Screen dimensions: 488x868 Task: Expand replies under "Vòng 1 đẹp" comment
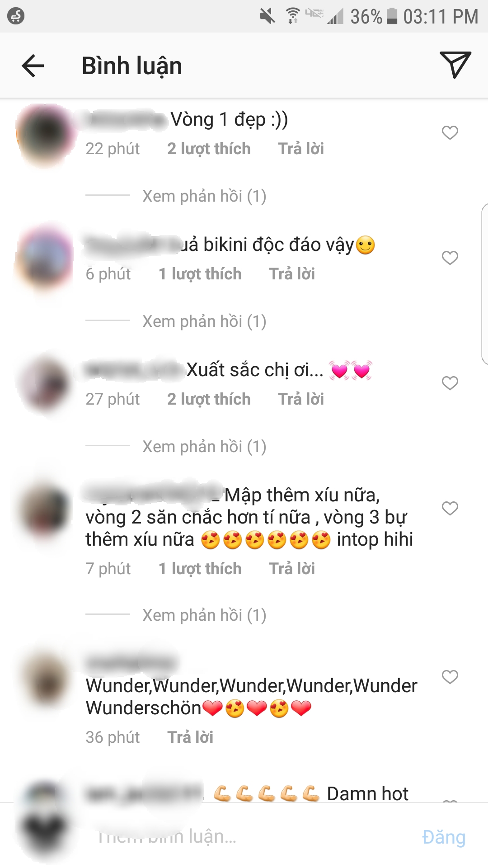[x=204, y=196]
